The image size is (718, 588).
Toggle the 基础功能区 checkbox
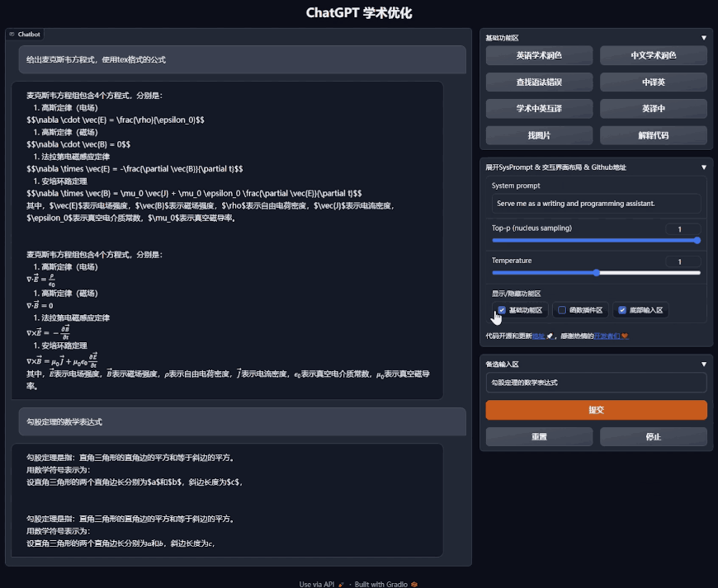[502, 310]
